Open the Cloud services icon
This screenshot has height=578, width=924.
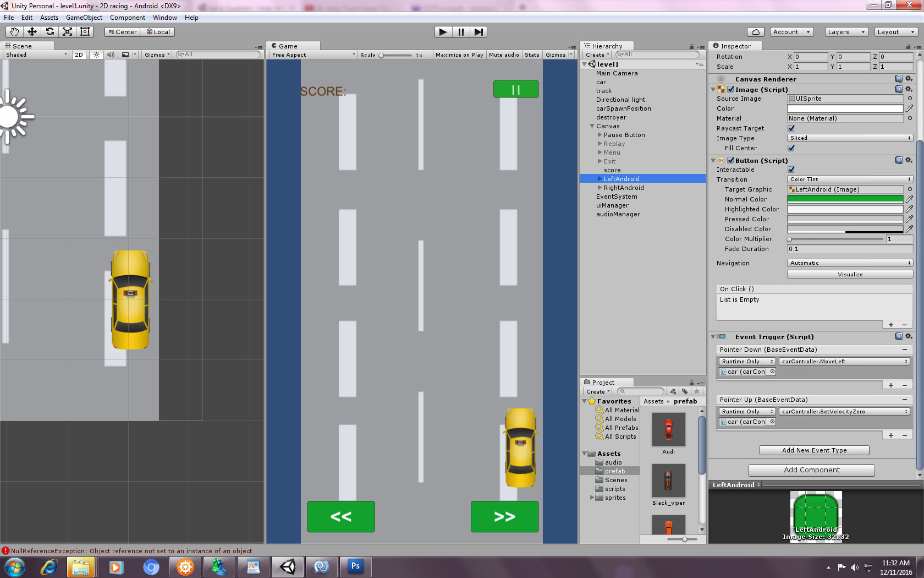[756, 32]
